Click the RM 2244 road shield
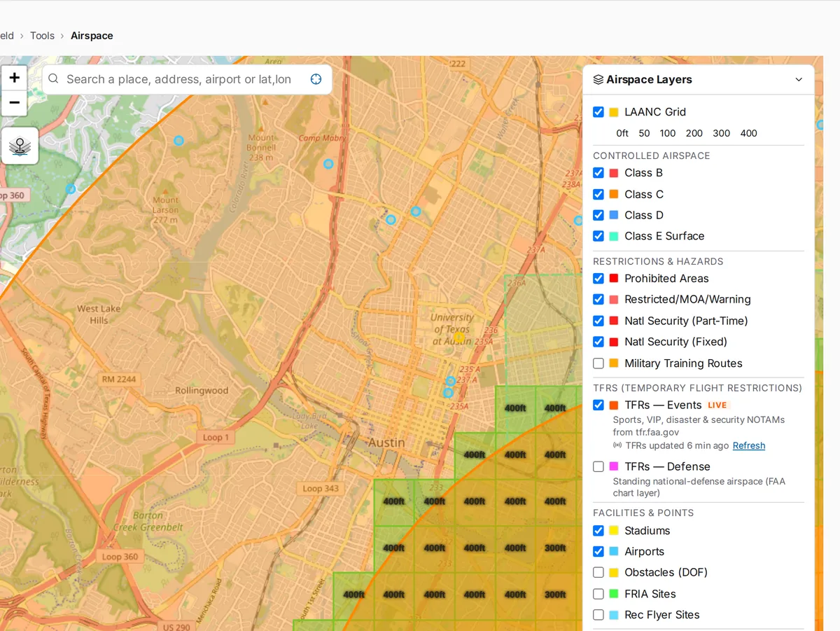This screenshot has width=840, height=631. click(x=118, y=380)
